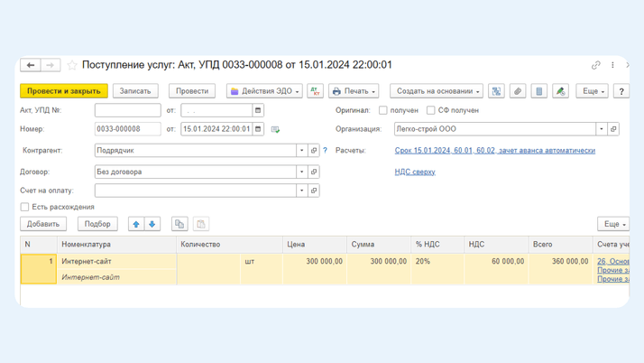Open the Организация record card

pos(613,129)
